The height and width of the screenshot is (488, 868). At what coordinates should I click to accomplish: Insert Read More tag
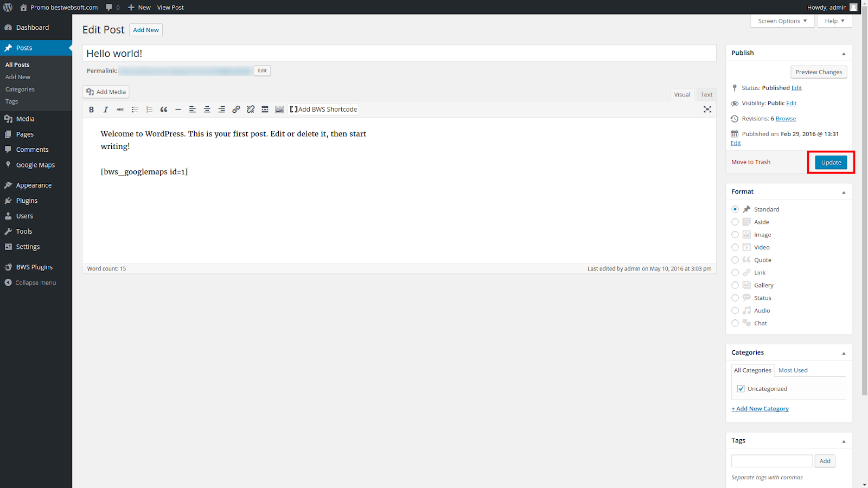click(x=265, y=110)
